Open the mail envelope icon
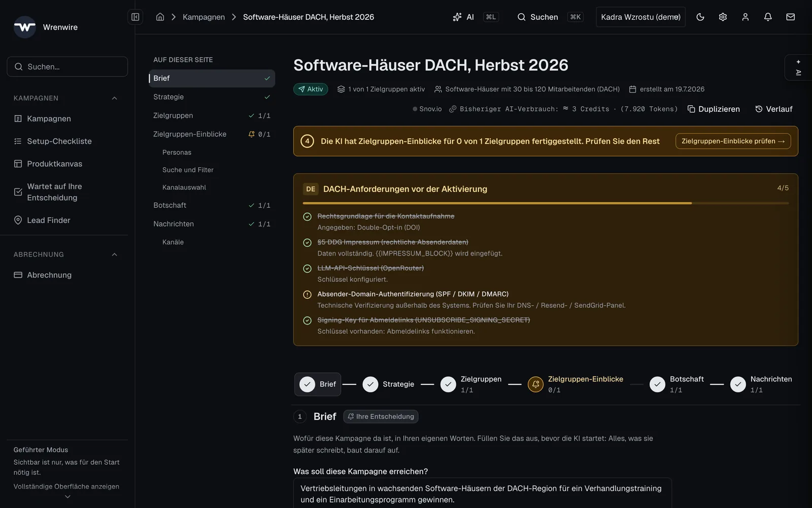This screenshot has width=812, height=508. pos(790,17)
